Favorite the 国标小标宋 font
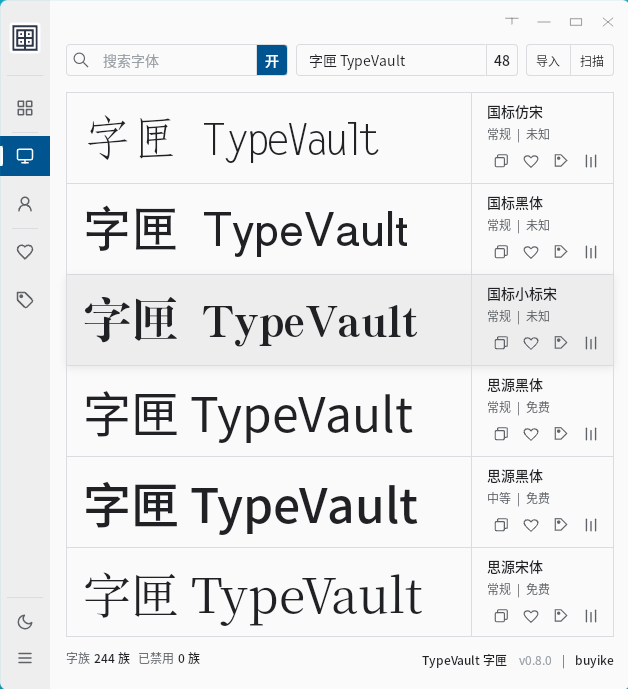 tap(531, 343)
